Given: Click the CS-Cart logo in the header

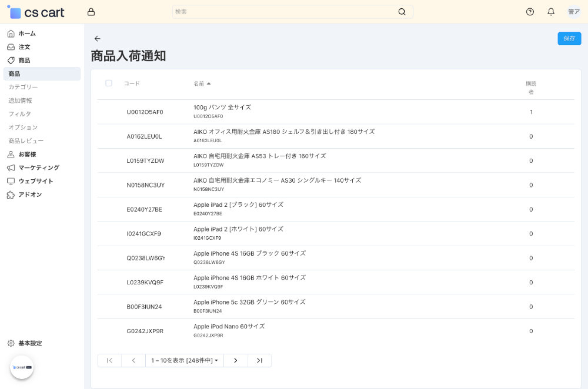Looking at the screenshot, I should [x=36, y=12].
